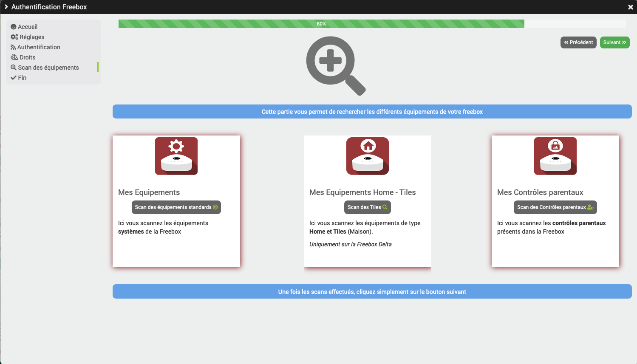Screen dimensions: 637x364
Task: Click the Scan des équipements magnifier icon
Action: click(14, 68)
